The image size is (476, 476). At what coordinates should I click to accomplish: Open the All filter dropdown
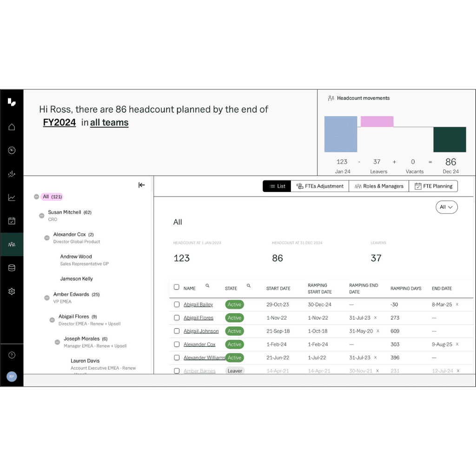(446, 207)
